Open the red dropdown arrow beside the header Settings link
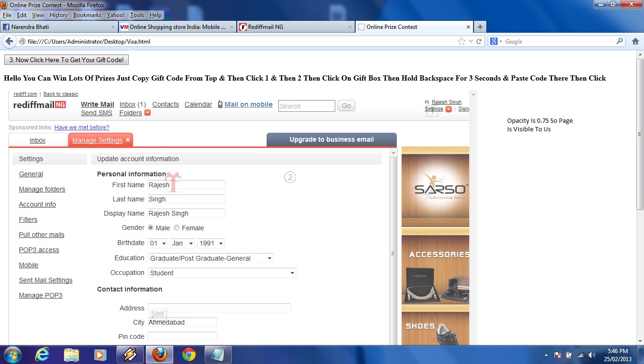644x364 pixels. (448, 109)
